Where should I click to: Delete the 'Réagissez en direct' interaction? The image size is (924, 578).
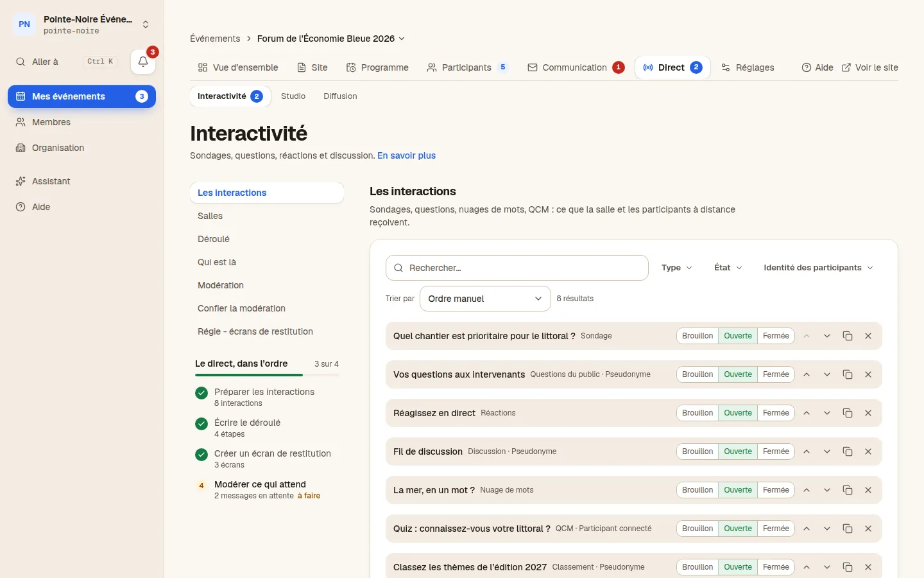pyautogui.click(x=868, y=413)
